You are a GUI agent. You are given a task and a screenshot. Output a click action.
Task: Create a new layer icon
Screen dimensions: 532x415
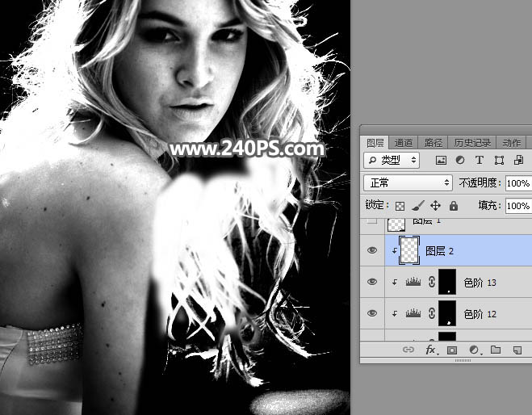(517, 350)
